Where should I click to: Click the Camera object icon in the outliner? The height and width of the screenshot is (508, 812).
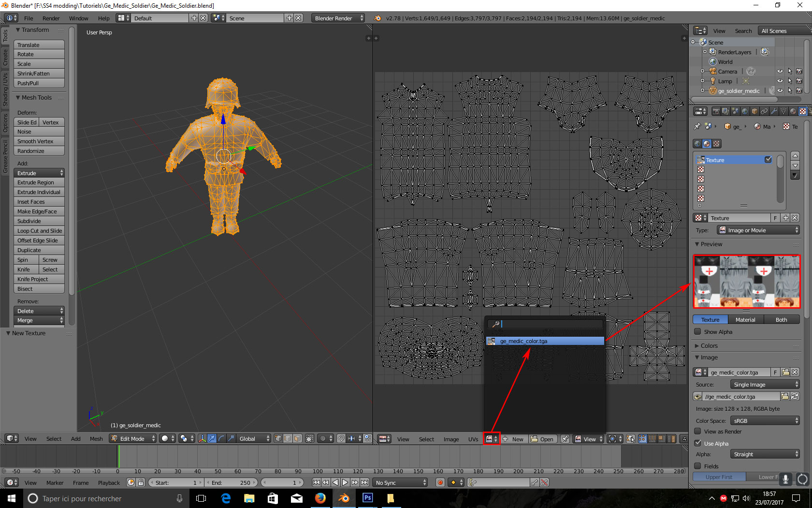tap(713, 71)
